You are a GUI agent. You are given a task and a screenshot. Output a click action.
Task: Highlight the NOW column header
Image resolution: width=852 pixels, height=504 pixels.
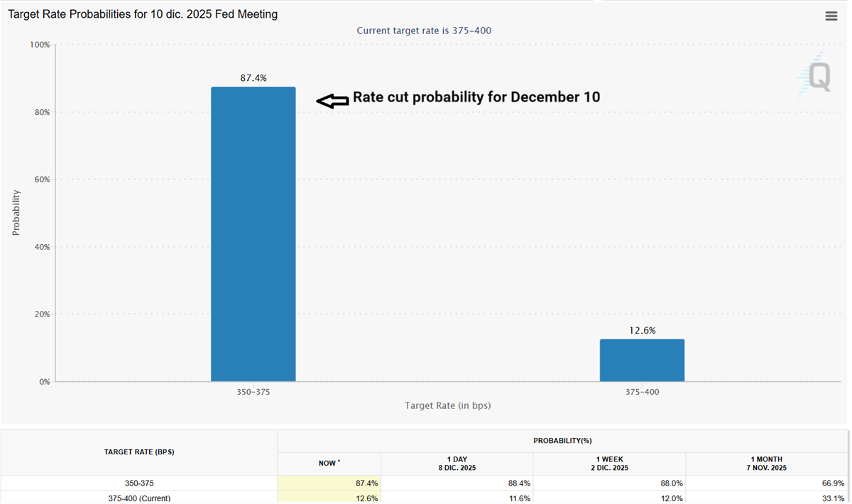pyautogui.click(x=329, y=463)
